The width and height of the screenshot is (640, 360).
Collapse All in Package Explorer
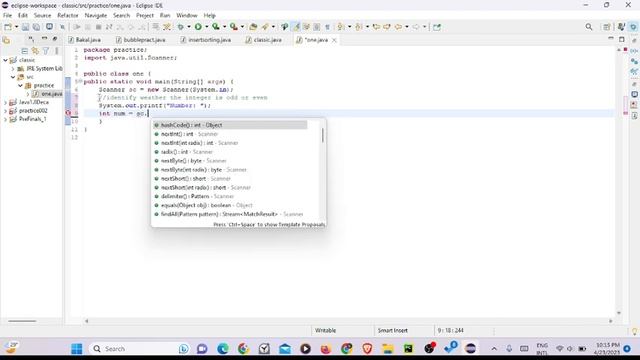(24, 51)
